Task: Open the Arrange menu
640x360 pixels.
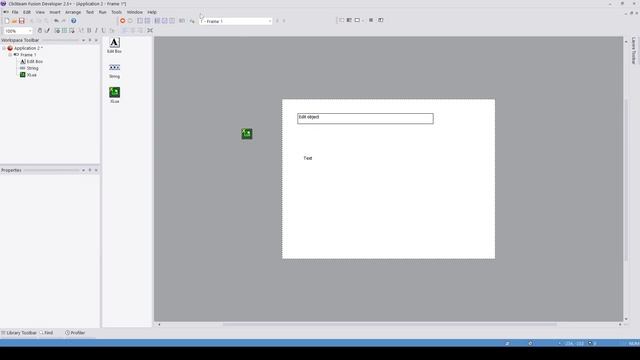Action: (x=73, y=12)
